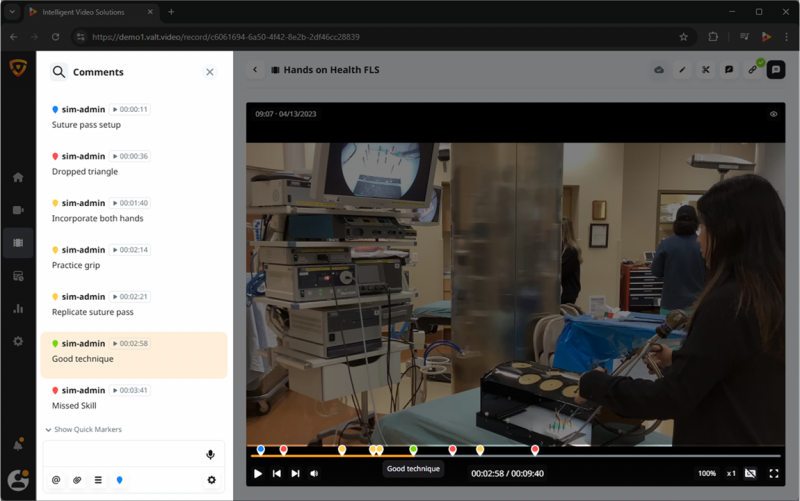Skip to previous marker
The height and width of the screenshot is (501, 800).
(x=277, y=474)
